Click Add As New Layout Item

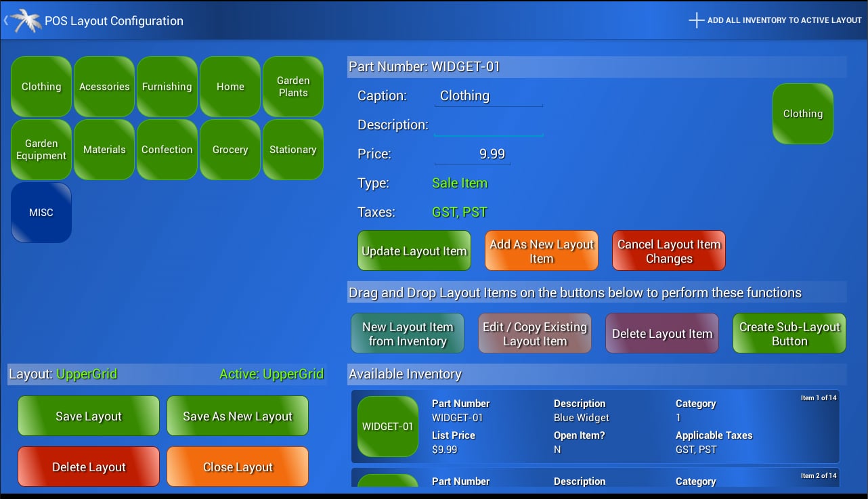click(542, 251)
